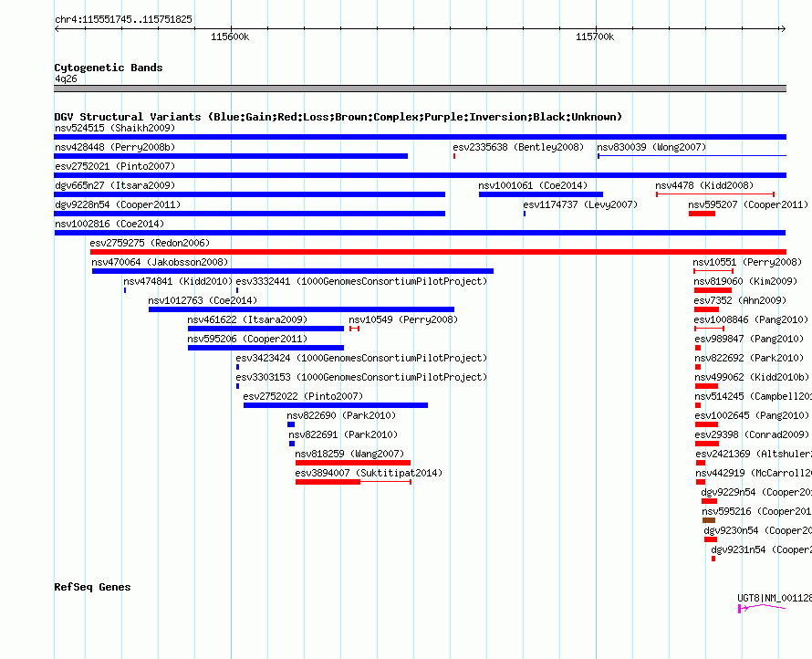
Task: Click the 115700k ruler tick label
Action: [x=595, y=37]
